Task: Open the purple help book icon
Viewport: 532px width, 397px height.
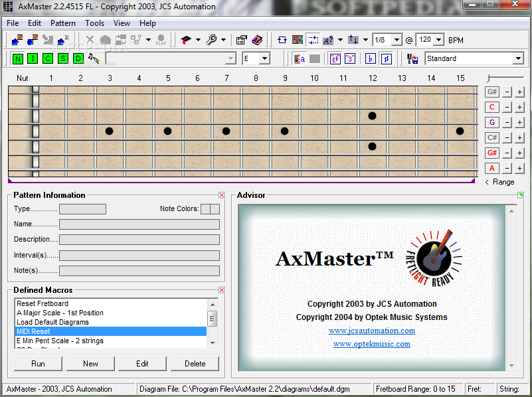Action: coord(257,40)
